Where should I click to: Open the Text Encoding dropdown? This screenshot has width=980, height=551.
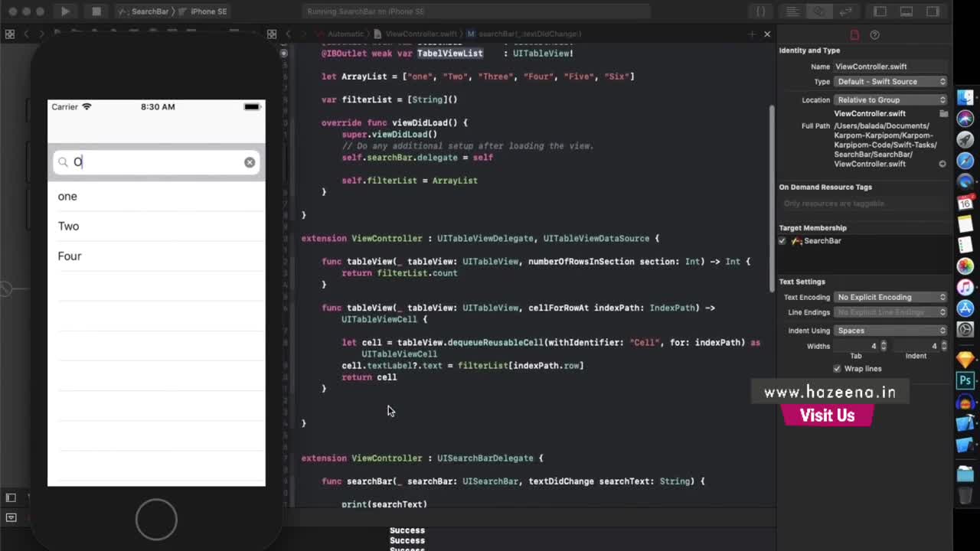pyautogui.click(x=890, y=297)
